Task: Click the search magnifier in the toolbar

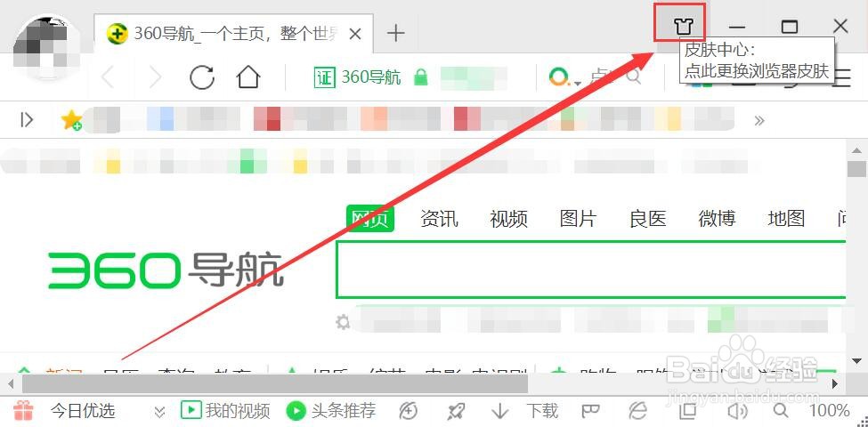Action: point(633,77)
